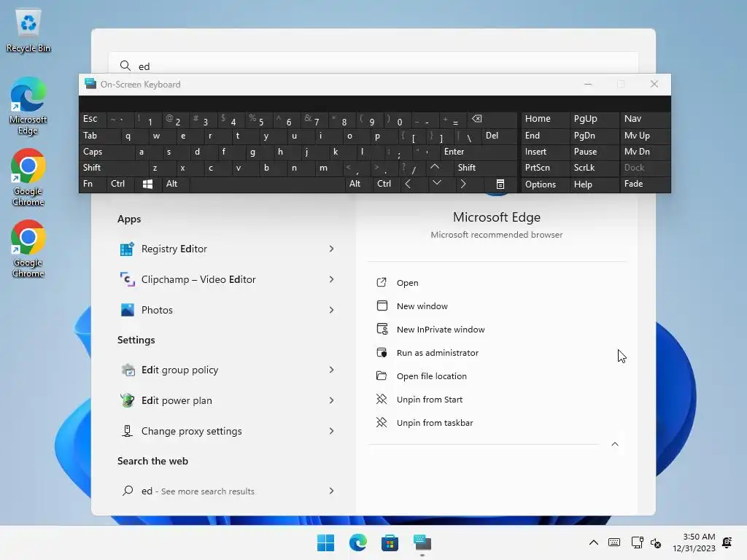Viewport: 747px width, 560px height.
Task: Choose New window action
Action: click(x=497, y=306)
